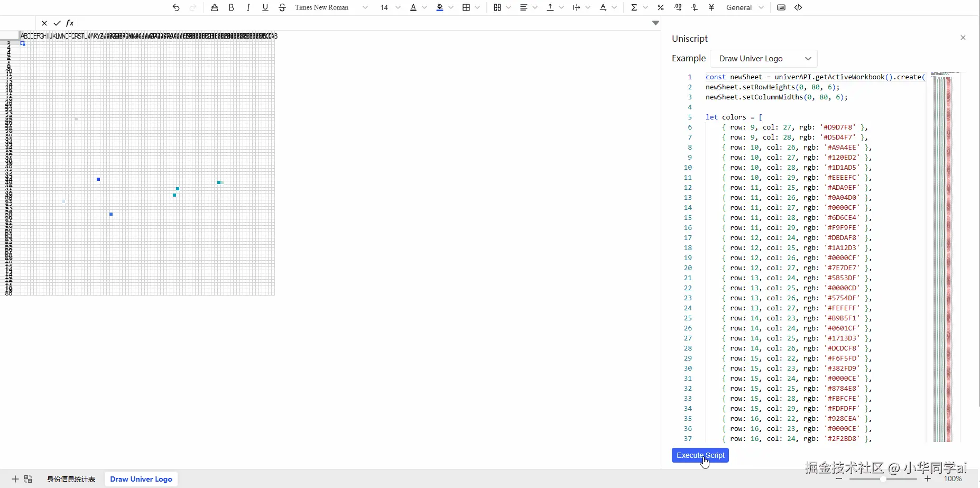Click in the script code editor

pos(816,257)
